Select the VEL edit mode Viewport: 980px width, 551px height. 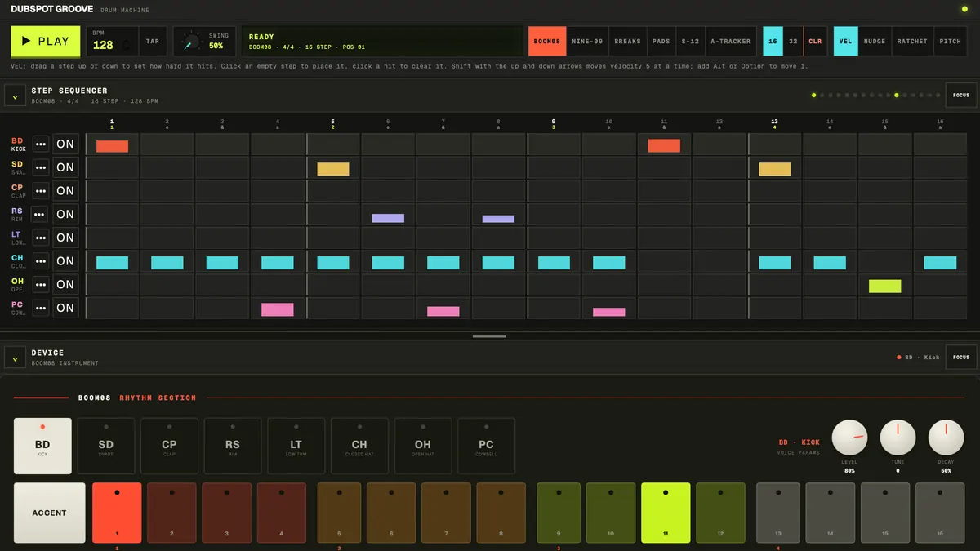coord(846,41)
